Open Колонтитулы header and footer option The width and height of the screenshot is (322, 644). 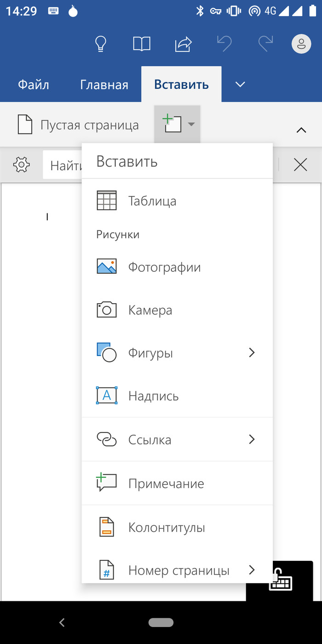coord(166,527)
